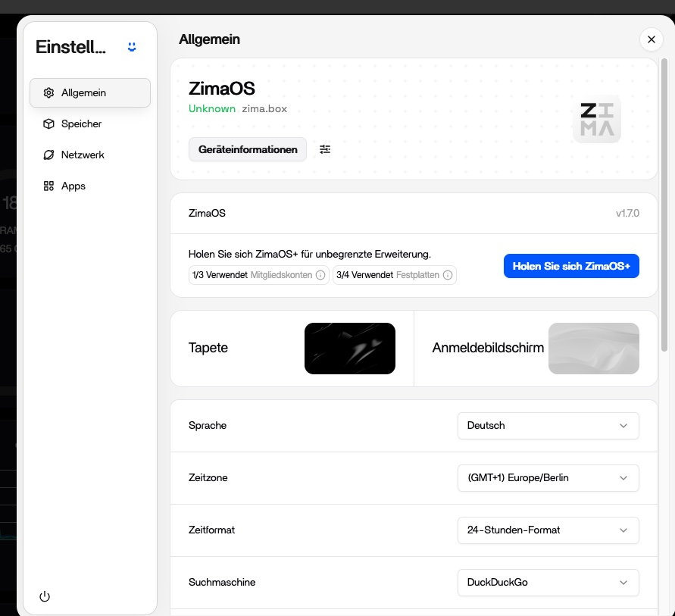The height and width of the screenshot is (616, 675).
Task: Click the cube icon next to Speicher
Action: [x=48, y=124]
